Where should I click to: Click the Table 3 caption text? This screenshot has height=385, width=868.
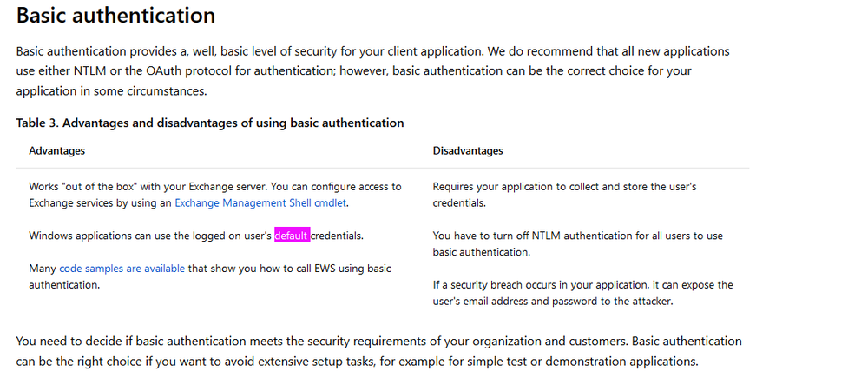210,123
